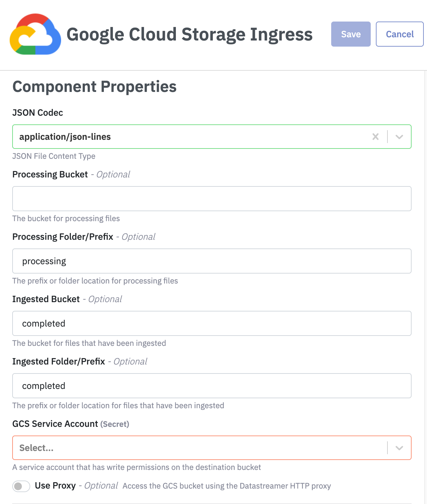Click the service account write permissions hint
This screenshot has height=504, width=427.
click(137, 467)
